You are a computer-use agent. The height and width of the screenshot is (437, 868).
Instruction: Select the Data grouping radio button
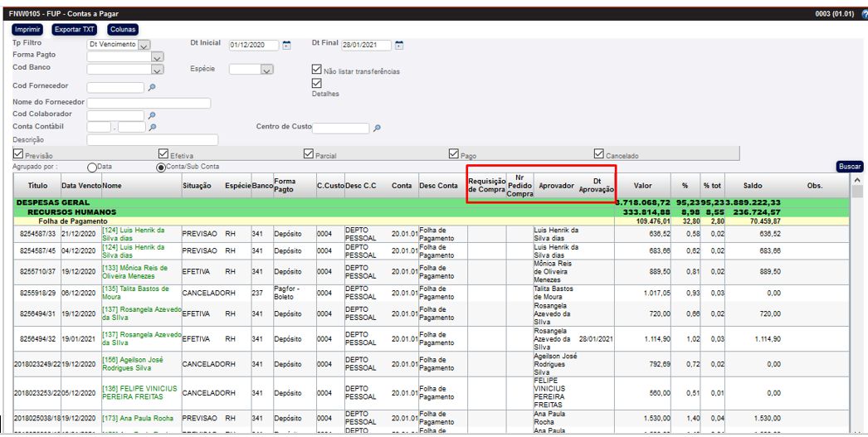coord(92,167)
